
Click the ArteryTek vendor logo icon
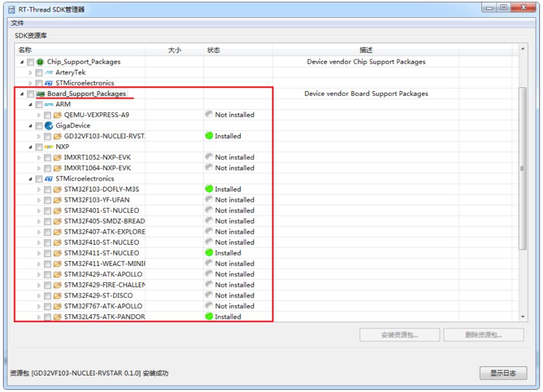[x=49, y=73]
